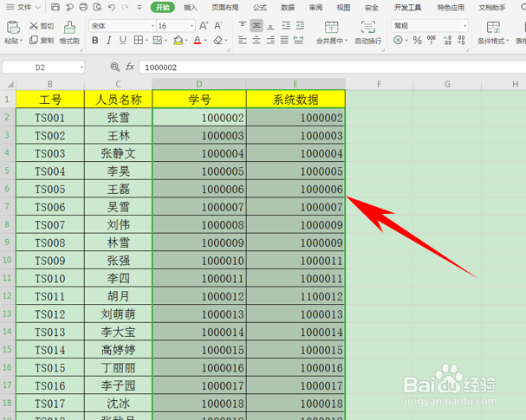Screen dimensions: 526x420
Task: Switch to the 公式 tab
Action: 260,8
